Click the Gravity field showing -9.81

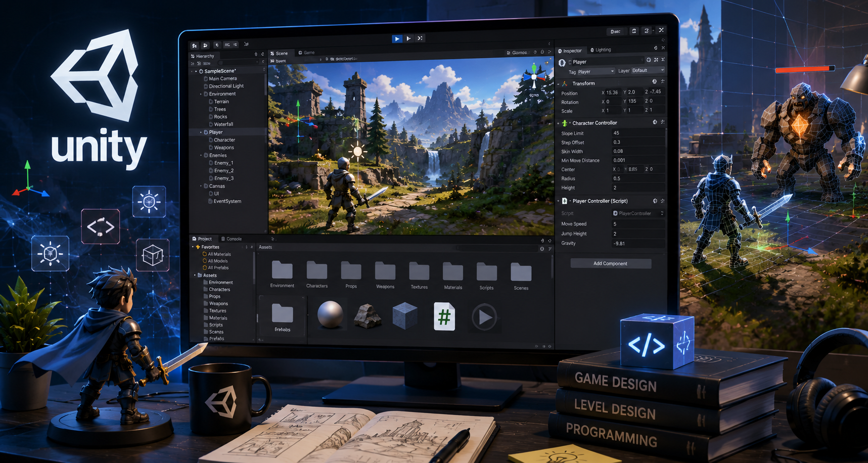point(638,244)
